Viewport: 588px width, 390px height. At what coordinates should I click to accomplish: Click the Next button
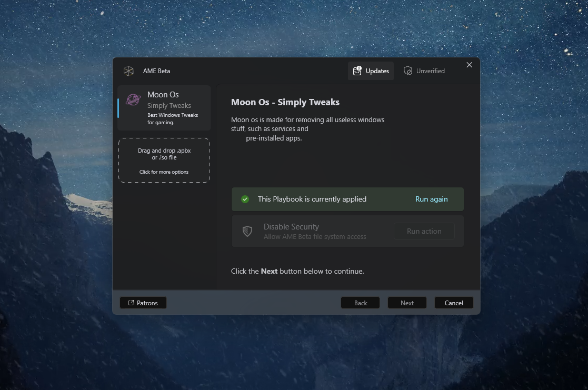(407, 303)
